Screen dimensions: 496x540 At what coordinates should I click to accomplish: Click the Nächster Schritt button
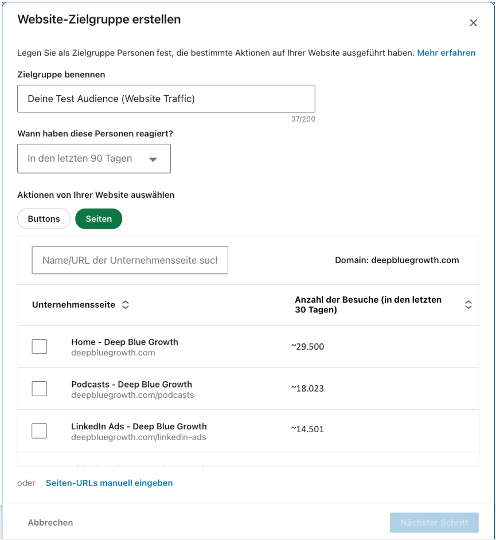[x=434, y=523]
